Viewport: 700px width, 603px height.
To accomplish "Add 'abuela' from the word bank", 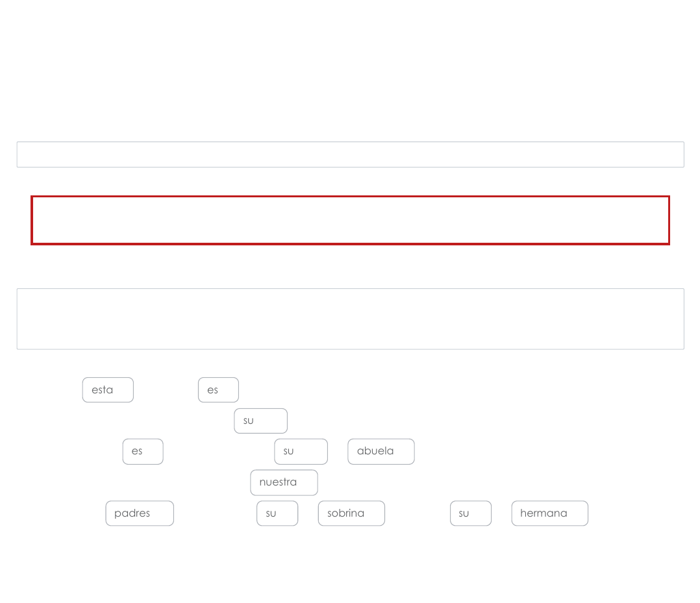I will coord(381,452).
